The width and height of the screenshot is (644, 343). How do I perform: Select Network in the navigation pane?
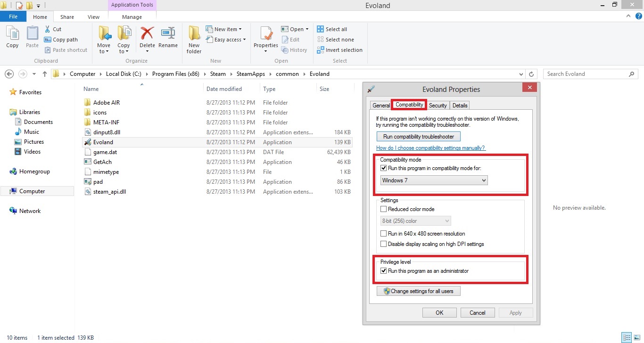(25, 211)
